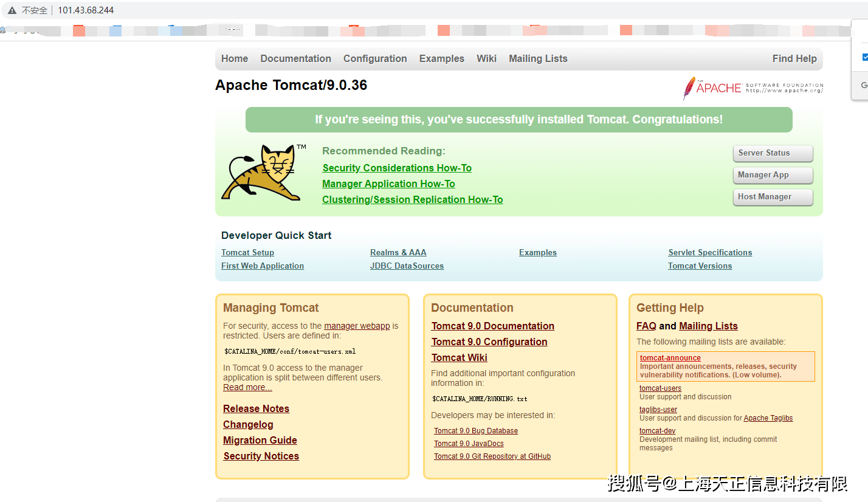868x502 pixels.
Task: Open Security Considerations How-To link
Action: point(397,168)
